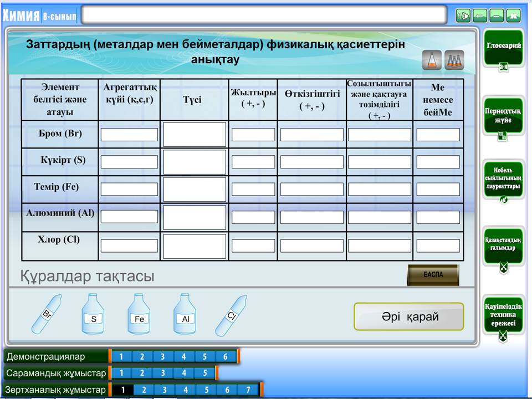The width and height of the screenshot is (532, 399).
Task: Click the single flask icon
Action: (432, 60)
